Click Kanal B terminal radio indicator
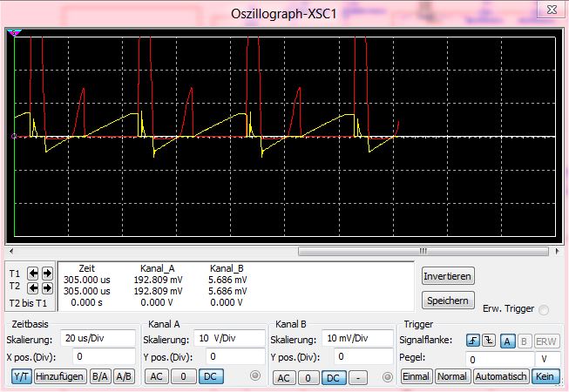This screenshot has height=392, width=569. 387,377
